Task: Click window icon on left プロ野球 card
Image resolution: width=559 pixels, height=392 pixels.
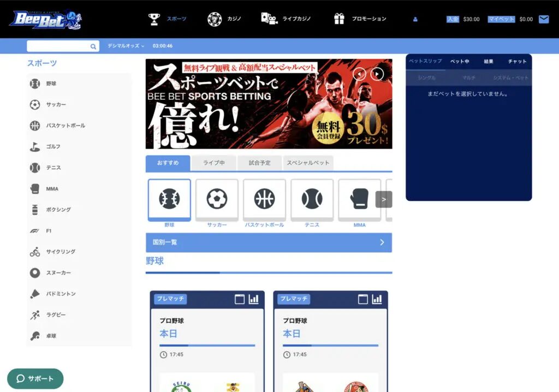Action: [x=240, y=299]
